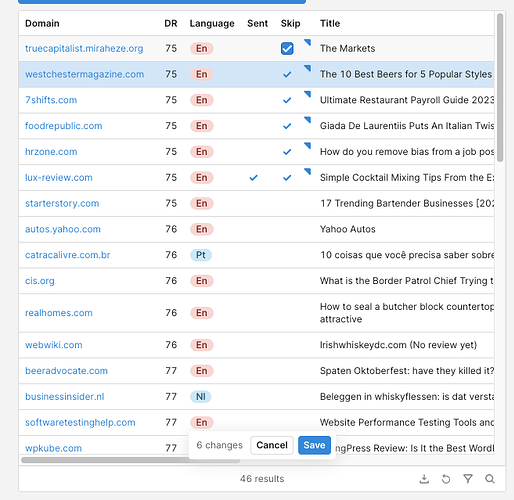Click title 'Ultimate Restaurant Payroll Guide 2023'
The height and width of the screenshot is (500, 514).
pos(407,100)
